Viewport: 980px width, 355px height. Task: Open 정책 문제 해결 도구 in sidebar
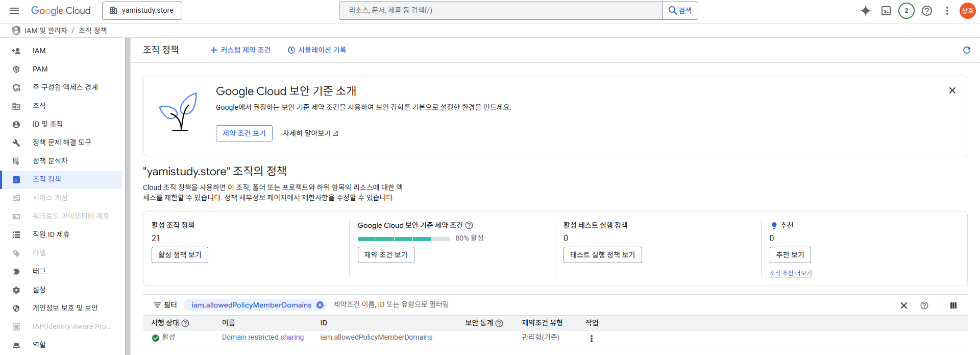coord(61,143)
